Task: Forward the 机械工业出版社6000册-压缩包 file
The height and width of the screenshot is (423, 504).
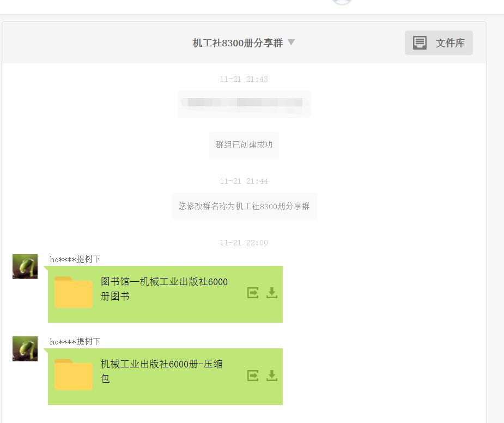Action: click(x=252, y=375)
